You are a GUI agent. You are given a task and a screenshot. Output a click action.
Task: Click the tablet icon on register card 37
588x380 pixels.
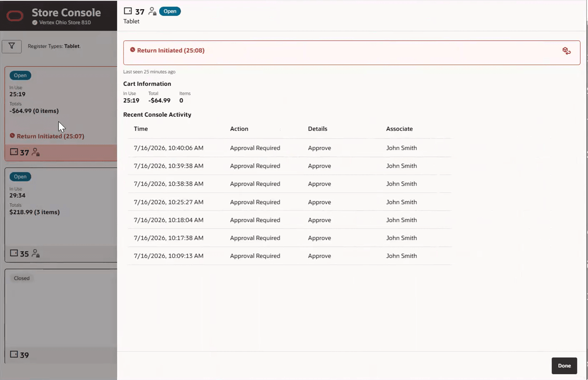pos(14,152)
